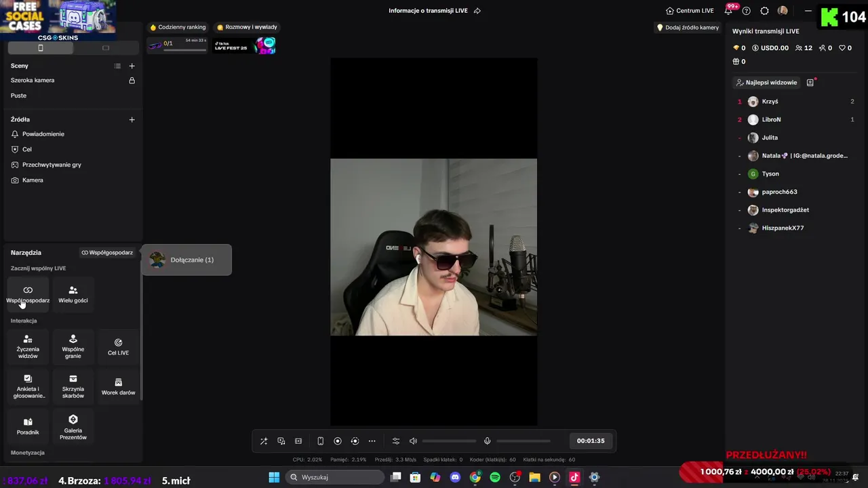Open Rozmowy i wywiady chip

tap(247, 27)
